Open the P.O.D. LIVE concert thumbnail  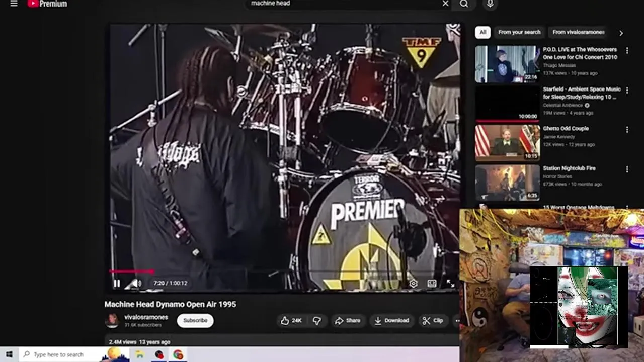[507, 64]
